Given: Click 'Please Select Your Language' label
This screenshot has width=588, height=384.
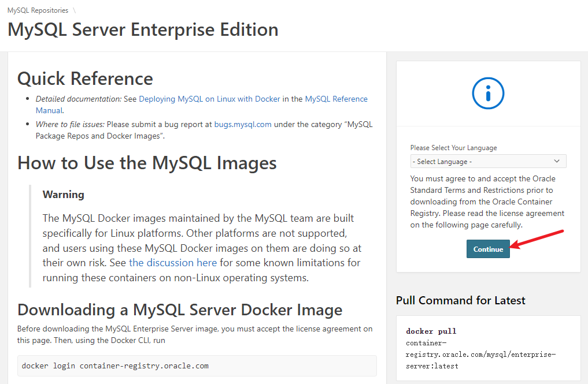Looking at the screenshot, I should (453, 148).
